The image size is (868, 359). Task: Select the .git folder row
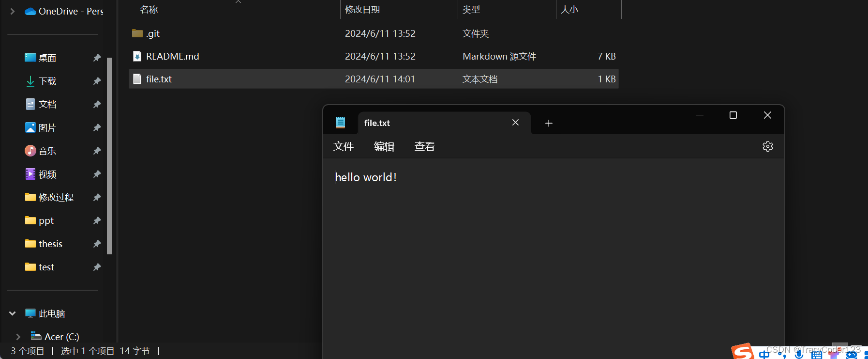tap(374, 33)
